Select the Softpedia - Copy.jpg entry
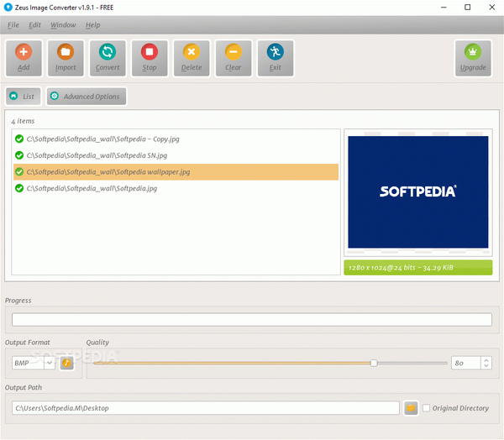The image size is (504, 440). (x=176, y=139)
